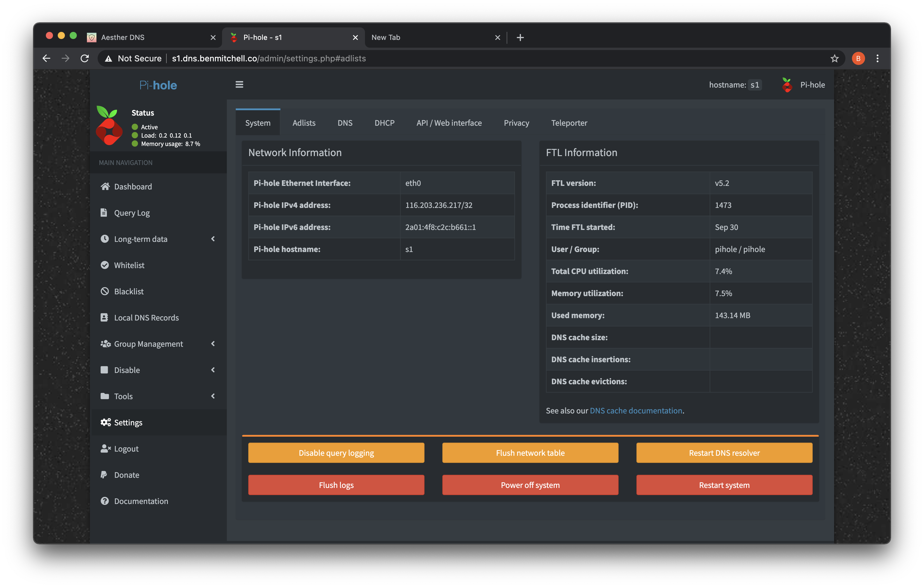The height and width of the screenshot is (588, 924).
Task: Click the Donate PayPal icon
Action: tap(104, 474)
